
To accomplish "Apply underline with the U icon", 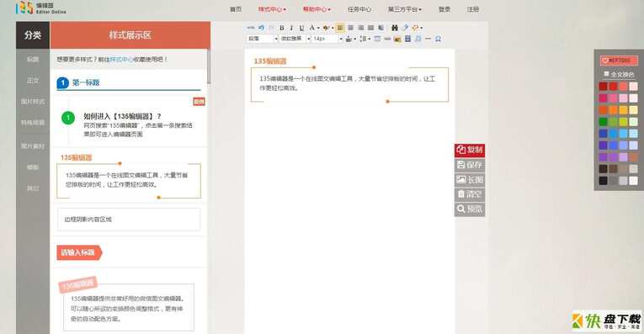I will [x=301, y=28].
